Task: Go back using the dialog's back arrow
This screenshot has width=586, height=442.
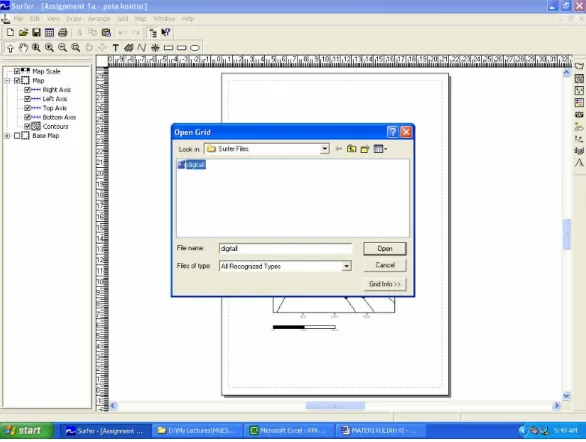Action: [x=339, y=149]
